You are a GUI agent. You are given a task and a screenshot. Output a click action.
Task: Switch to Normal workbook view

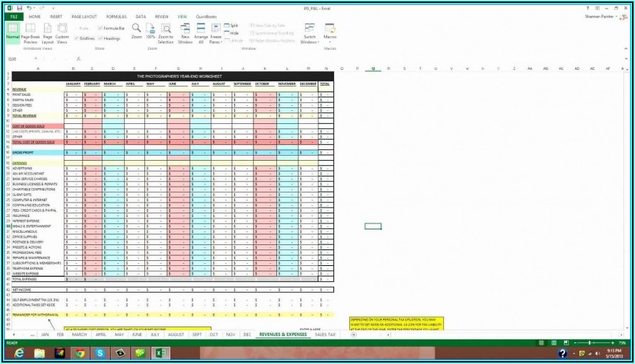click(x=13, y=32)
